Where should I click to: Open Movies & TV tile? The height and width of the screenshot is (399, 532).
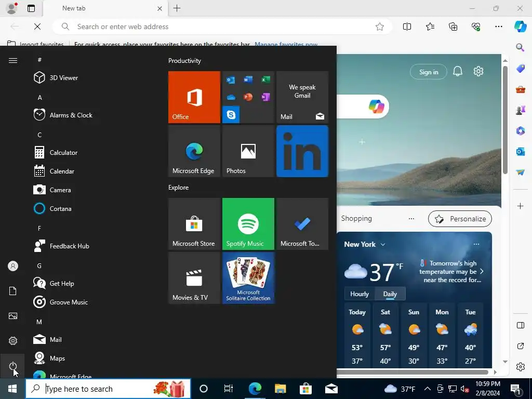(194, 278)
